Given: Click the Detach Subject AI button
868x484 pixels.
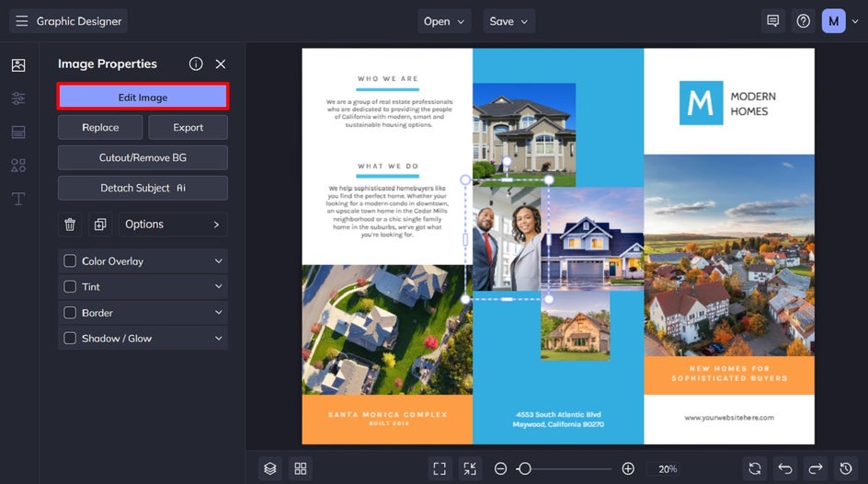Looking at the screenshot, I should tap(143, 189).
